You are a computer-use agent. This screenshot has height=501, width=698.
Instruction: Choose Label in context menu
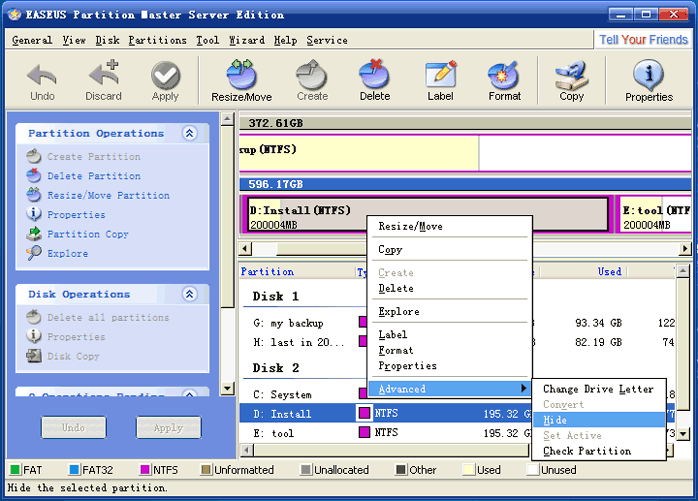450,334
